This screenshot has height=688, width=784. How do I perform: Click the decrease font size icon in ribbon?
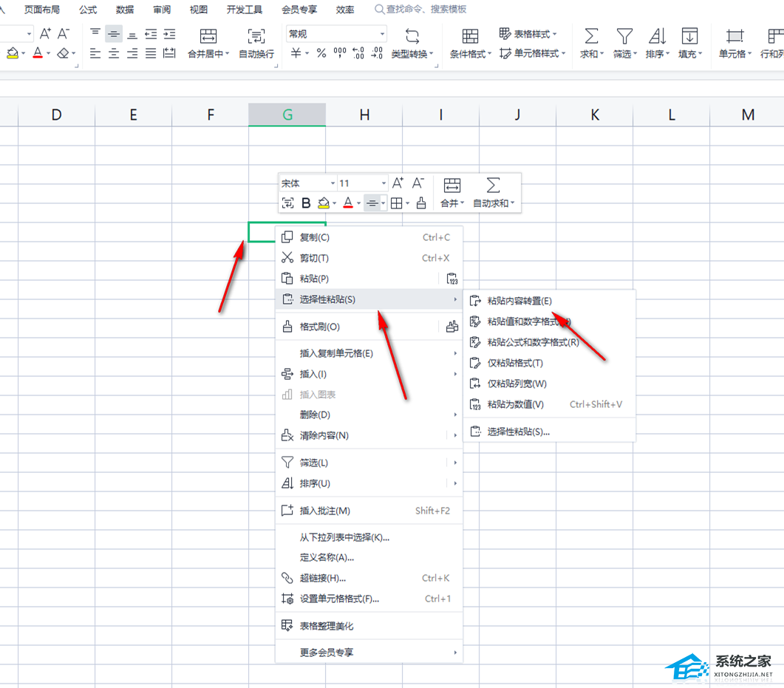[x=63, y=34]
